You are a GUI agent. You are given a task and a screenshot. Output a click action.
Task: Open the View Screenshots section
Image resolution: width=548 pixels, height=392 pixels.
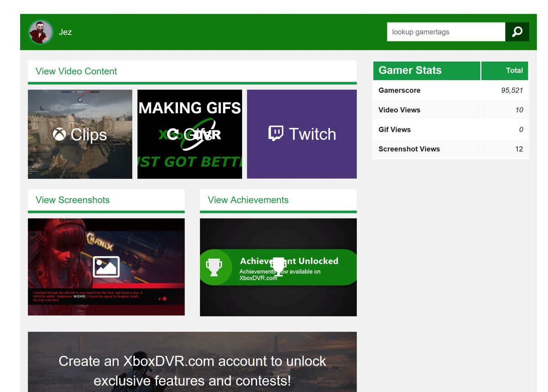point(72,200)
